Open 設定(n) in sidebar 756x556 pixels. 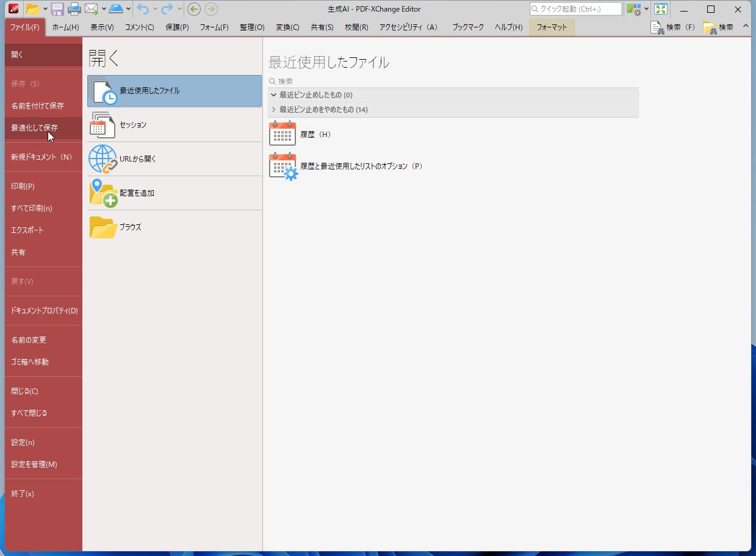tap(43, 443)
